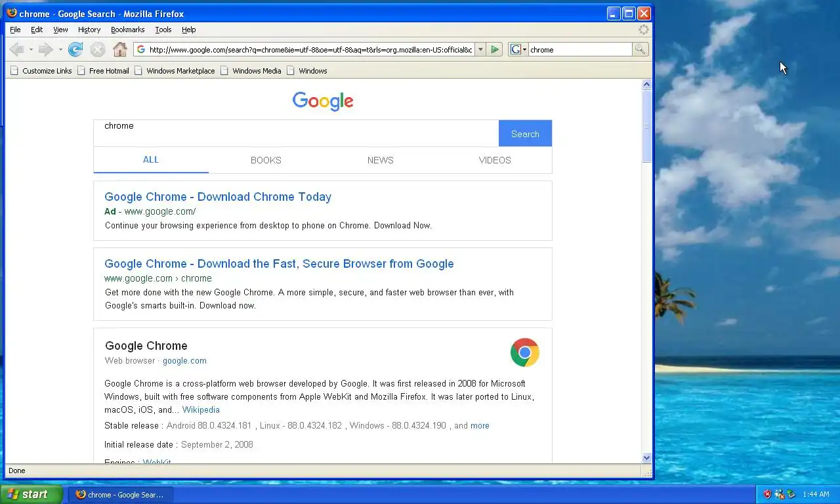Screen dimensions: 840x504
Task: Reload the page with the refresh icon
Action: click(75, 49)
